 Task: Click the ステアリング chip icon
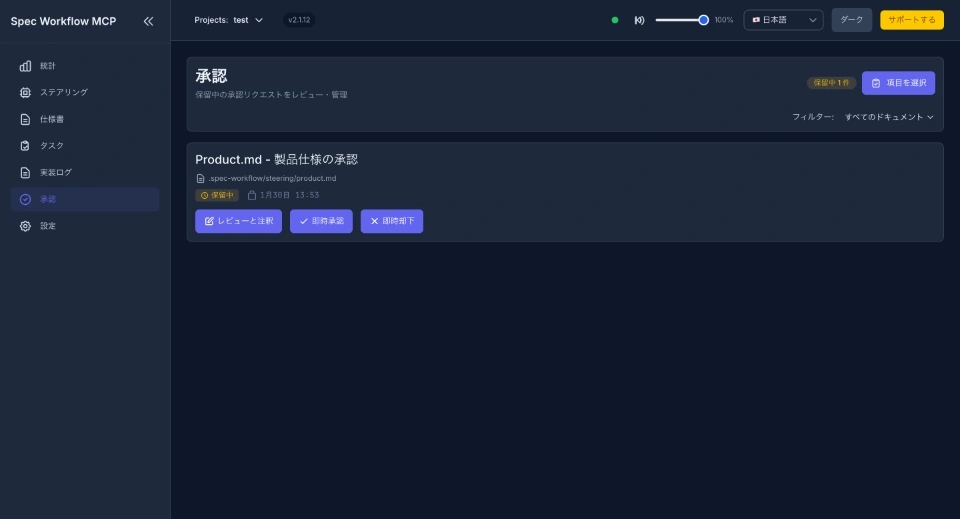(25, 93)
